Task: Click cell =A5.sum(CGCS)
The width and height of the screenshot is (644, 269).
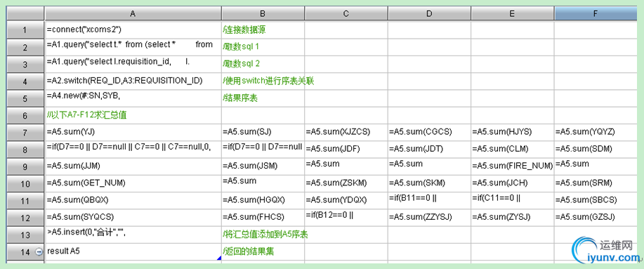Action: point(429,132)
